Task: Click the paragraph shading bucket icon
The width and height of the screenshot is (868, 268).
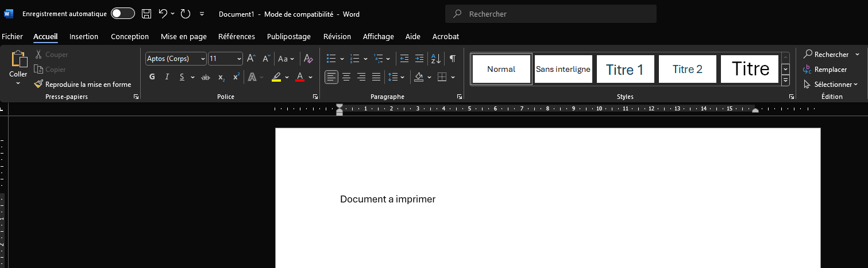Action: click(x=419, y=77)
